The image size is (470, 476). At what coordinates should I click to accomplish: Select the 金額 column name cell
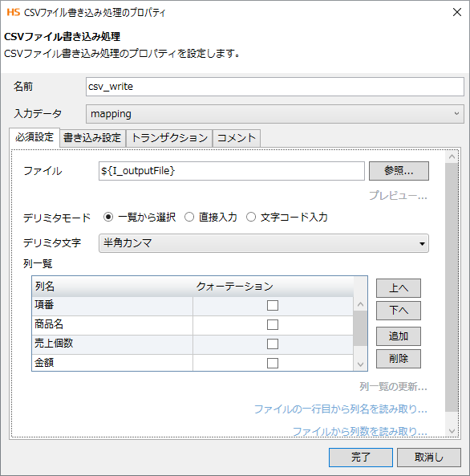point(112,363)
